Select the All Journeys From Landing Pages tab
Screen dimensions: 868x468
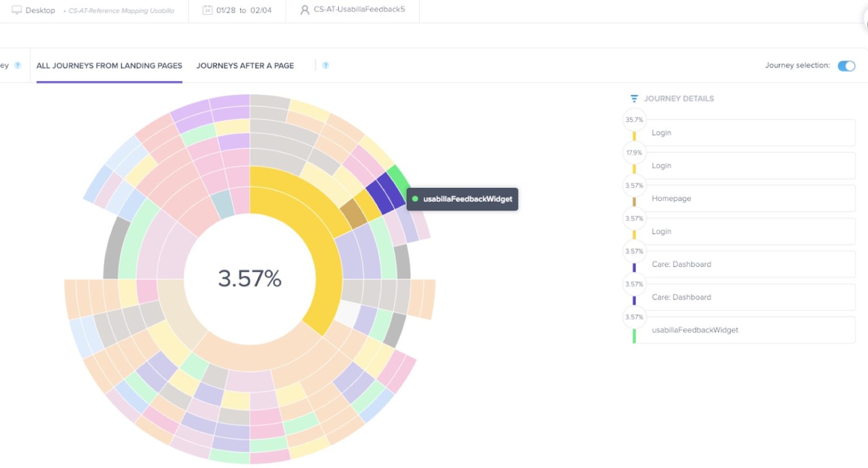tap(108, 65)
